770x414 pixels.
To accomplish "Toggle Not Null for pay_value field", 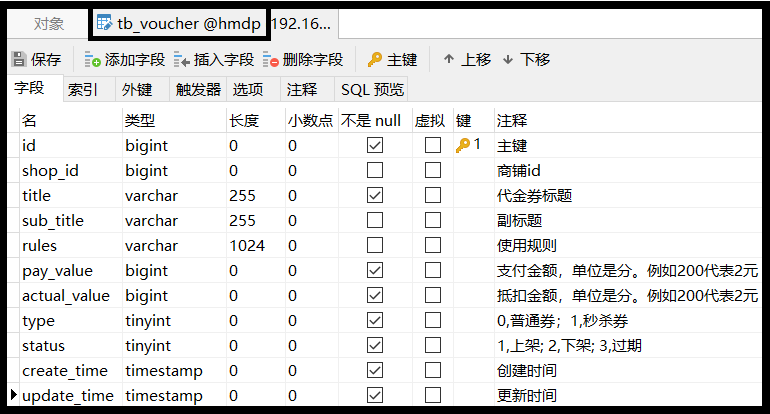I will (375, 271).
